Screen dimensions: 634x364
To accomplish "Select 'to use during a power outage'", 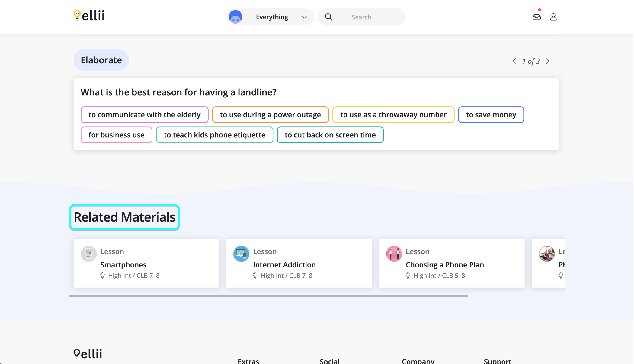I will (x=271, y=115).
